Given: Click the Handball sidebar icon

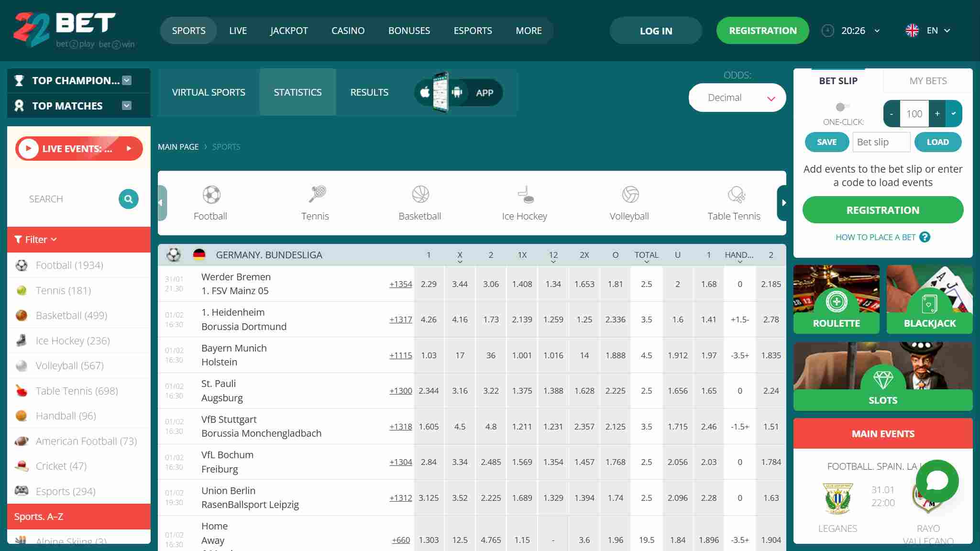Looking at the screenshot, I should 22,416.
